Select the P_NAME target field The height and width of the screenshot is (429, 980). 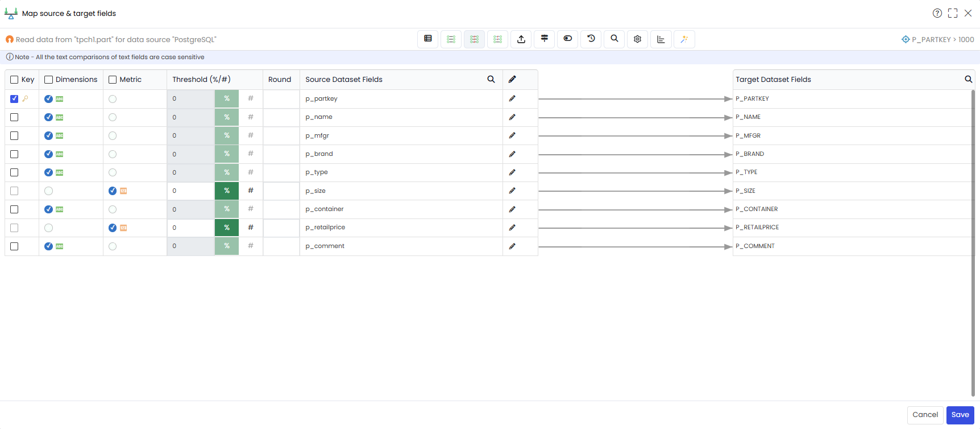click(x=748, y=117)
